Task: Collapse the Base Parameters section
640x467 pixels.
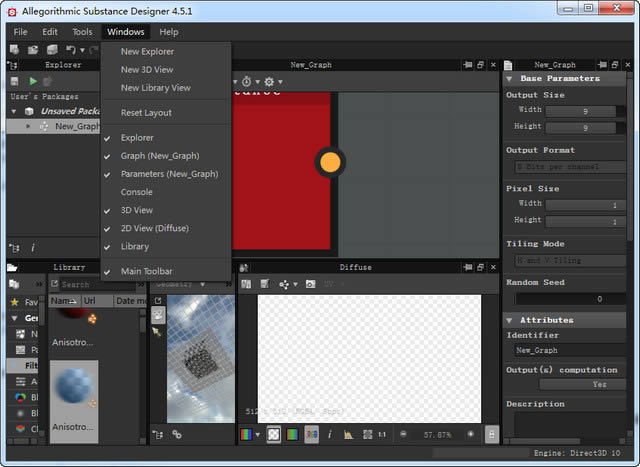Action: coord(509,78)
